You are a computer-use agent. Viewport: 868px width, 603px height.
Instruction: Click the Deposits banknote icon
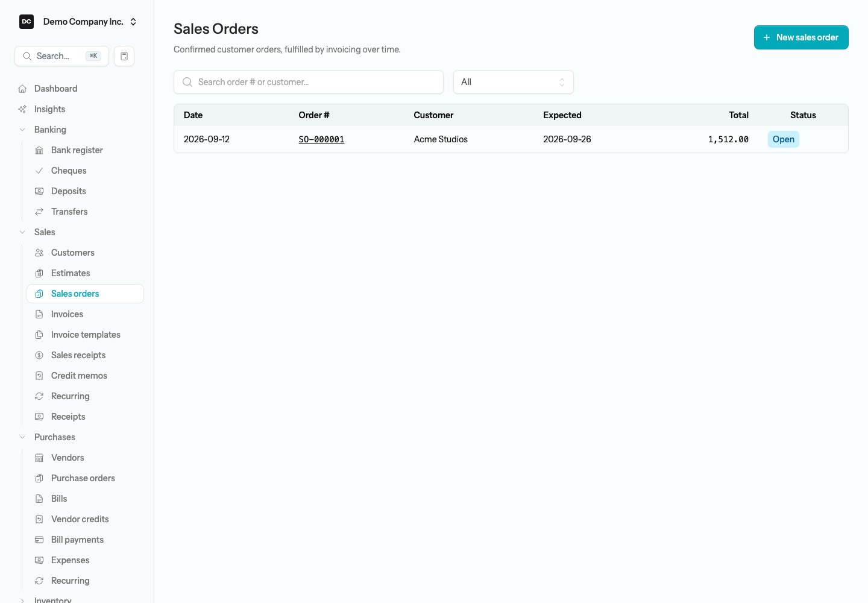(x=39, y=191)
